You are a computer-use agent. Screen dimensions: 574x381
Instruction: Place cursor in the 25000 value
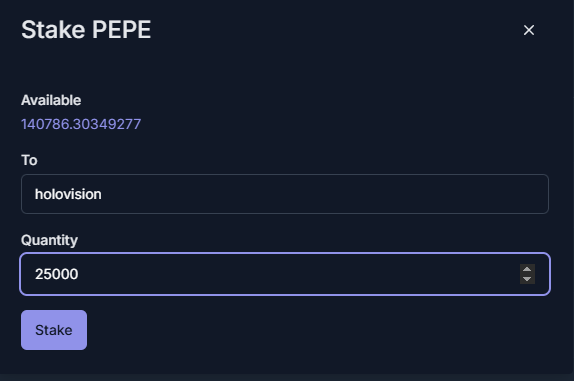tap(56, 274)
